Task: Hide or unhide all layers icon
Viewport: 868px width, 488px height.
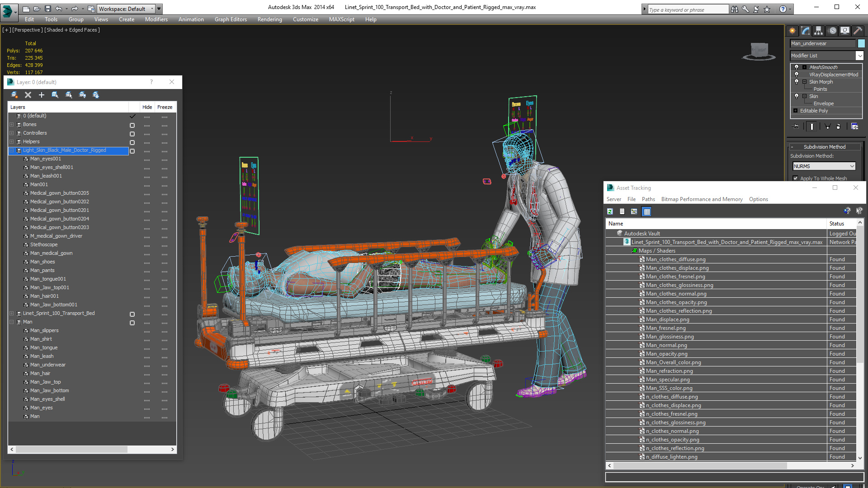Action: pyautogui.click(x=82, y=95)
